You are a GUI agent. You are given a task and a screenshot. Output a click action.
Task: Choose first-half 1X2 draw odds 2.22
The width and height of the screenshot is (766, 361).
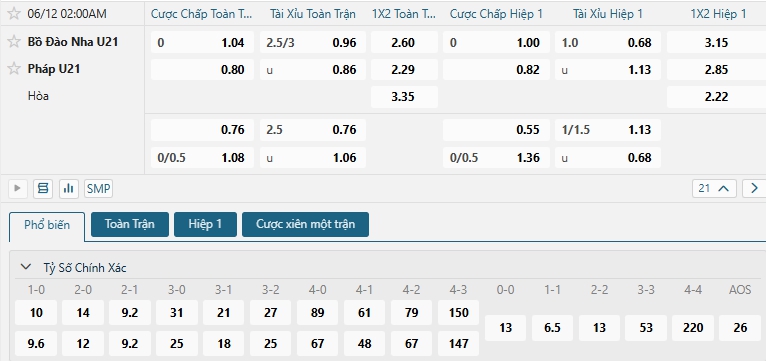pyautogui.click(x=716, y=97)
